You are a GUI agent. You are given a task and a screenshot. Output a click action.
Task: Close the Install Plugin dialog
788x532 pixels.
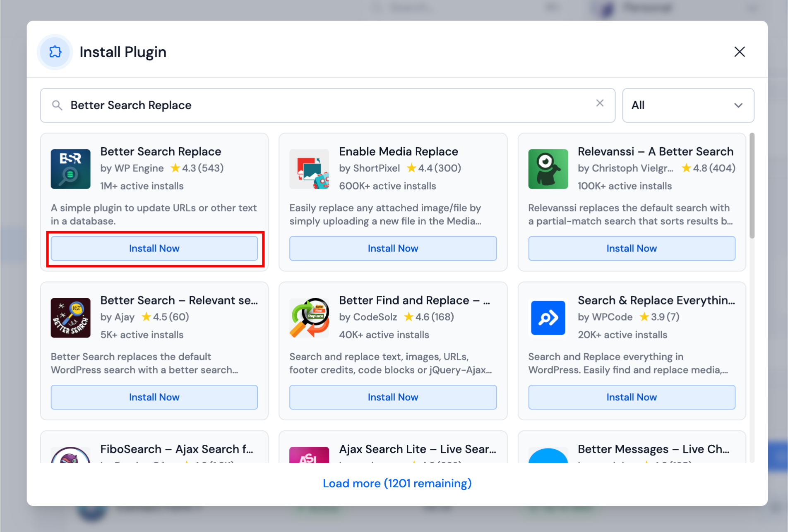739,52
